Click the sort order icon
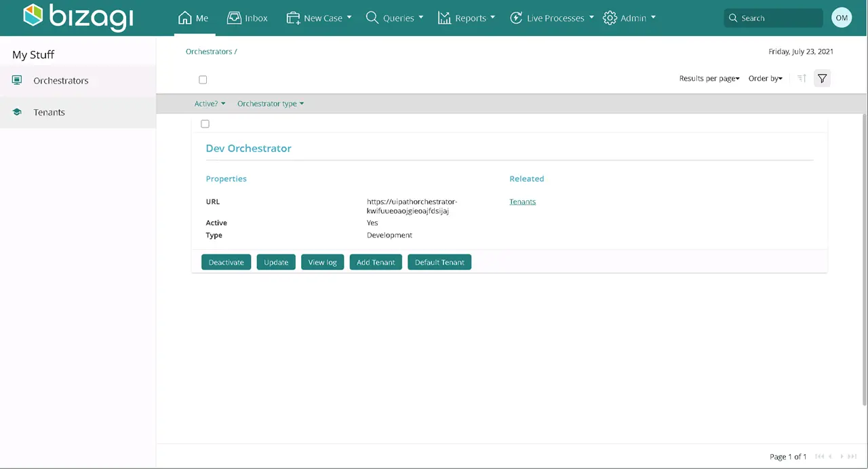The image size is (868, 469). pyautogui.click(x=802, y=79)
